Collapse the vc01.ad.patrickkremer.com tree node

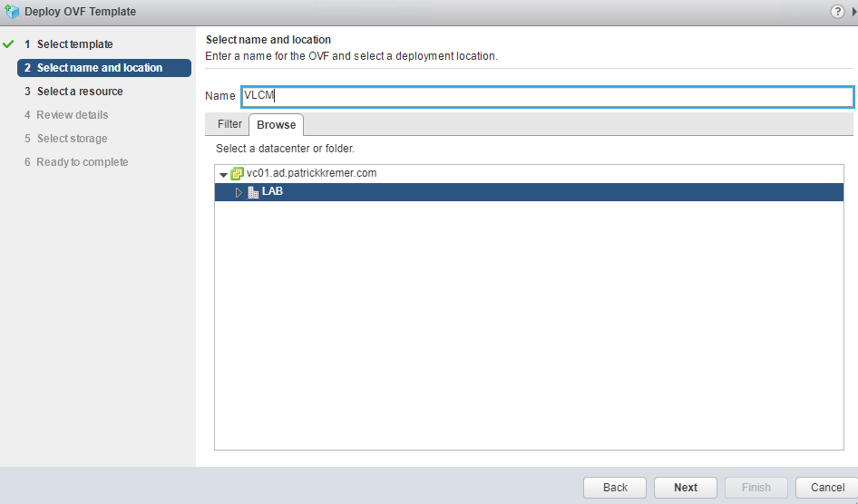pyautogui.click(x=223, y=174)
